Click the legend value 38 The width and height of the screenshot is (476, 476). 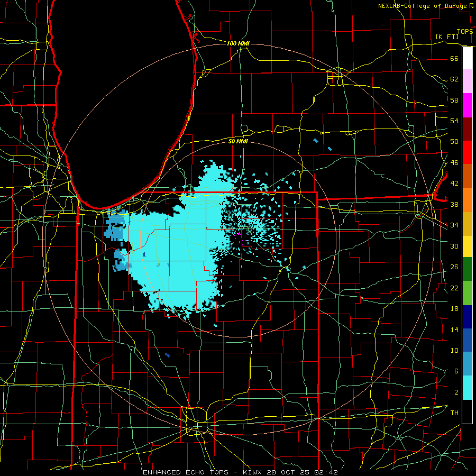[x=454, y=204]
